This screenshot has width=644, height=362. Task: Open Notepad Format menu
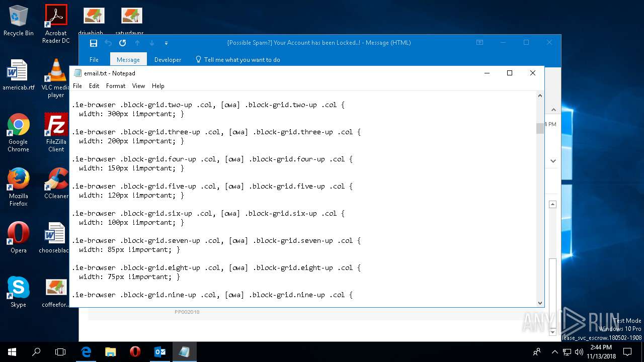click(116, 86)
